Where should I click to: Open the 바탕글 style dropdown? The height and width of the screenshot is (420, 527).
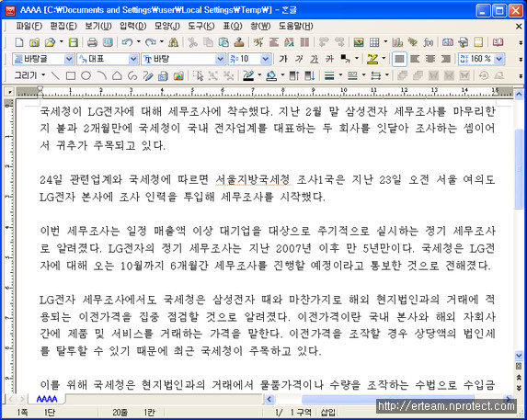pos(69,59)
